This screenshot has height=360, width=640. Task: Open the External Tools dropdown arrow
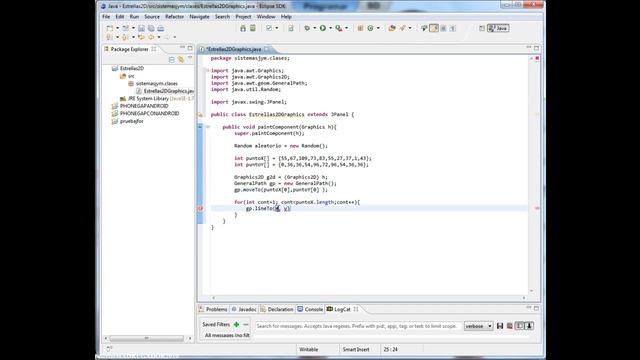pyautogui.click(x=347, y=28)
